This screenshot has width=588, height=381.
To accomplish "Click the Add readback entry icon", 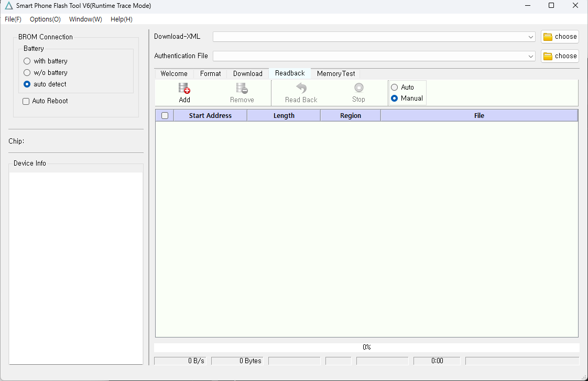I will 184,89.
